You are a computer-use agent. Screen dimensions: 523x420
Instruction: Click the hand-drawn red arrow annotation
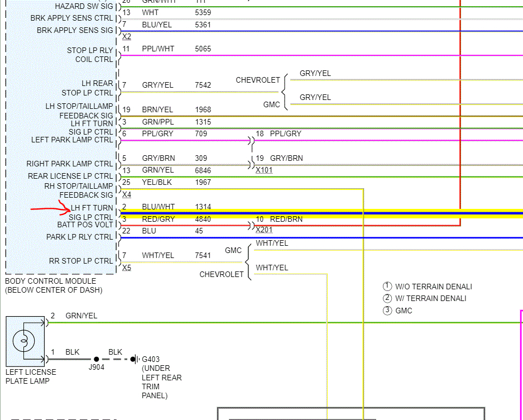51,208
